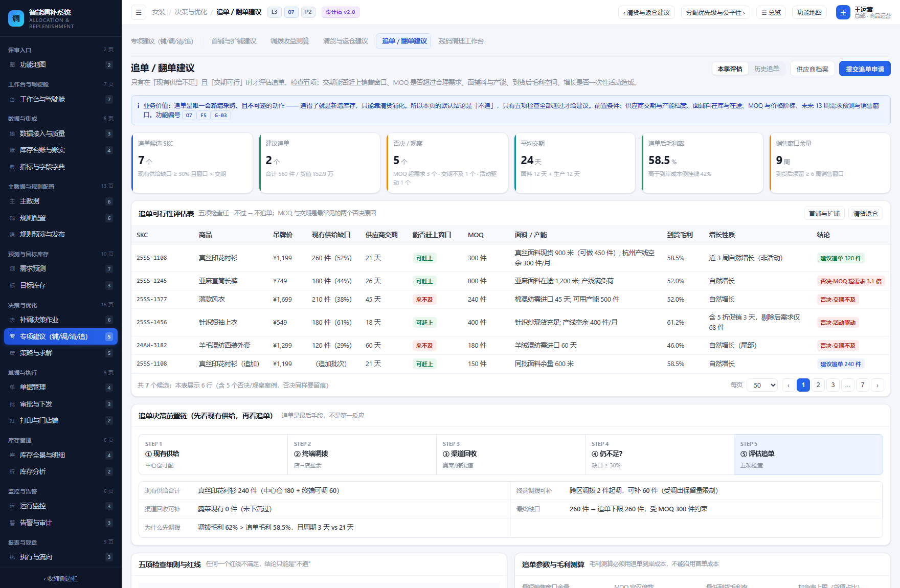This screenshot has width=900, height=588.
Task: Click header 清货与返仓建议 back link
Action: coord(646,13)
